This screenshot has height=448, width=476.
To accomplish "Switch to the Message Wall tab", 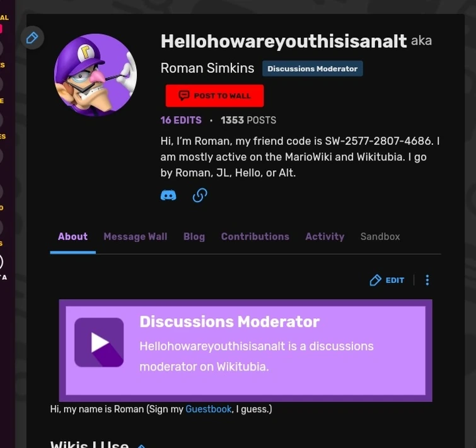I will 136,236.
